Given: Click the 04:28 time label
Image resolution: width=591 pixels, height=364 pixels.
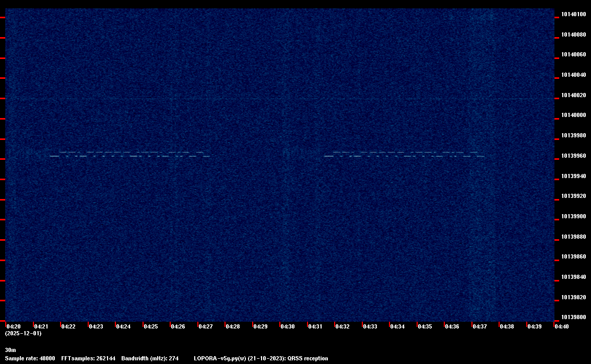Looking at the screenshot, I should pos(233,326).
